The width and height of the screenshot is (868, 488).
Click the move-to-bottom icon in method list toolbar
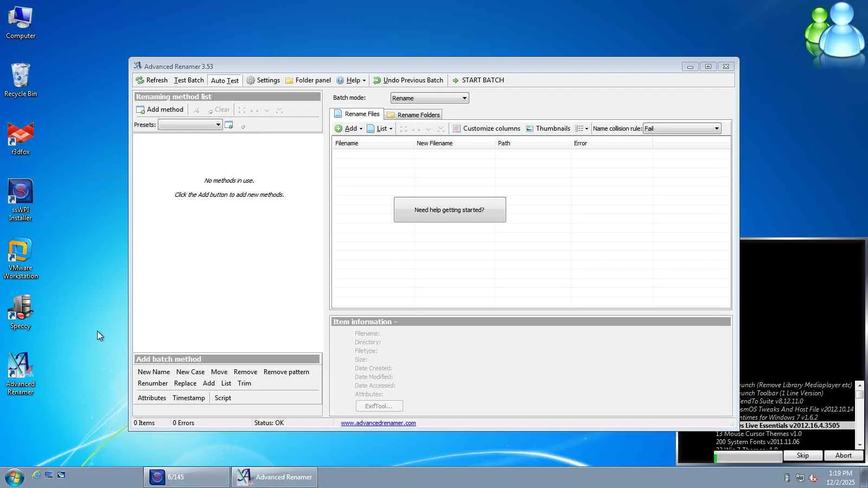(279, 110)
